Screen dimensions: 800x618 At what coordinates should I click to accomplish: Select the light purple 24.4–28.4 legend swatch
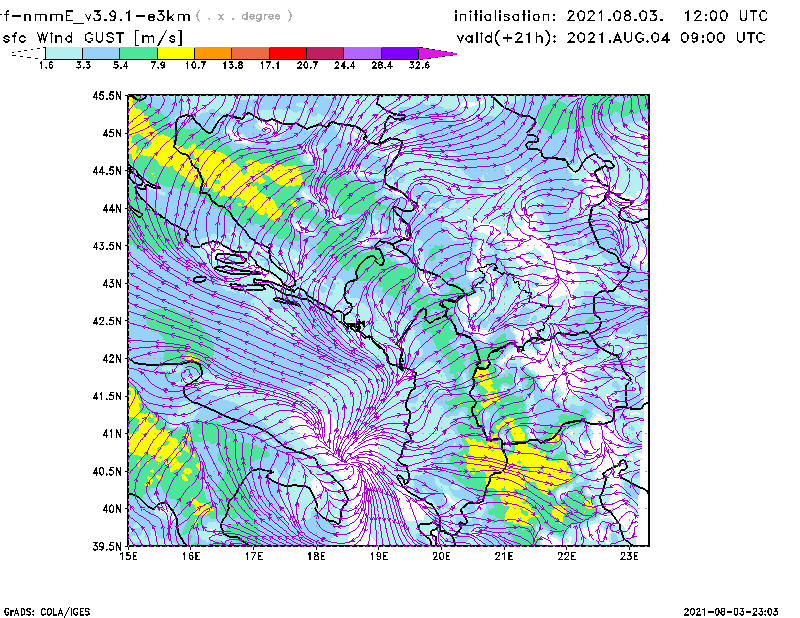[x=363, y=53]
